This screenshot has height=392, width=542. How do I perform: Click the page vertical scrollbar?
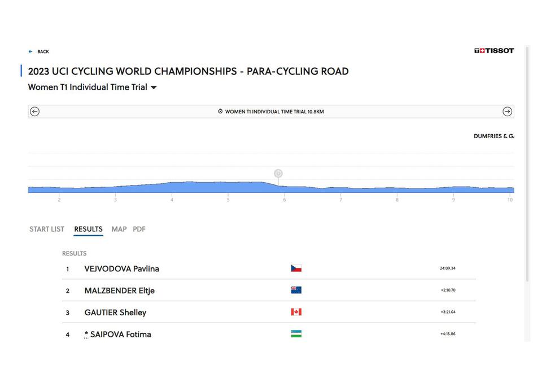pyautogui.click(x=527, y=164)
